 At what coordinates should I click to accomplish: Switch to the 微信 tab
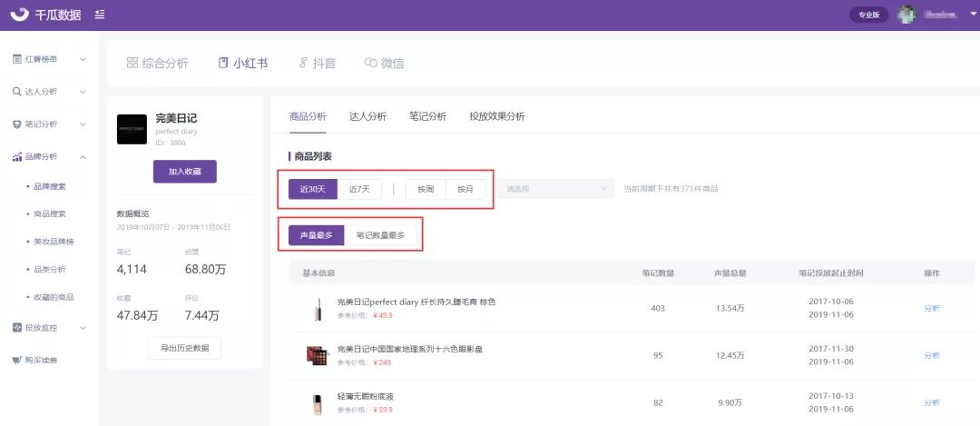385,63
